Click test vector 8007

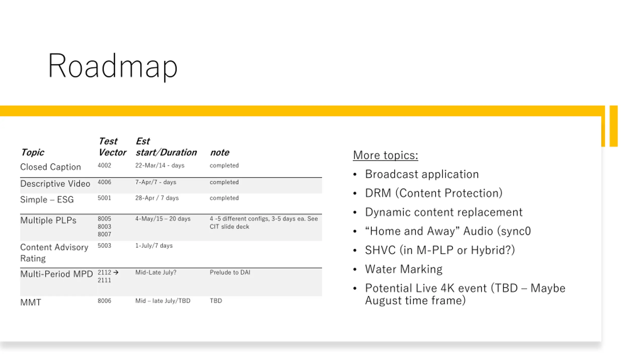pos(104,234)
